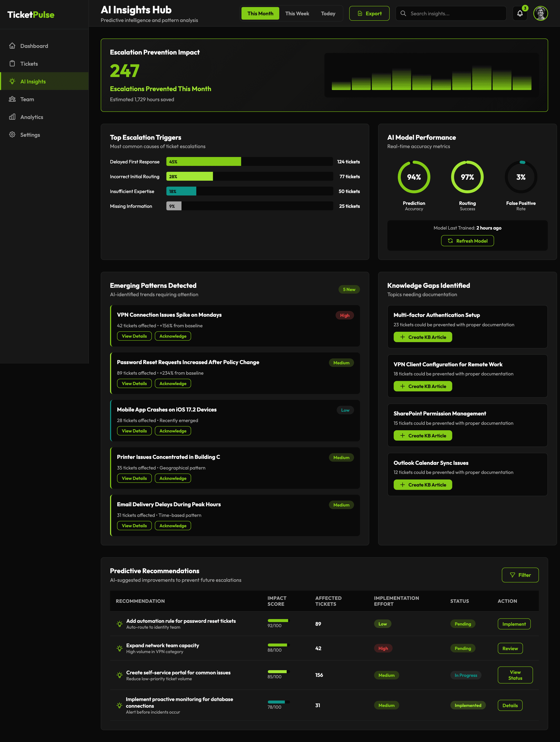The height and width of the screenshot is (742, 560).
Task: Switch to the This Week tab
Action: [297, 13]
